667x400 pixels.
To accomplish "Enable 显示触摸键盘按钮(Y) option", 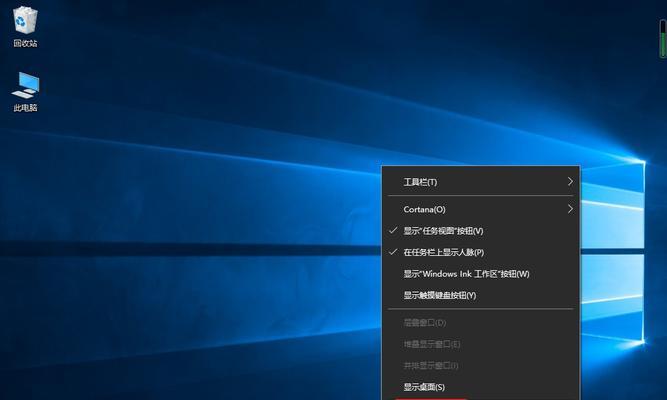I will [x=481, y=295].
